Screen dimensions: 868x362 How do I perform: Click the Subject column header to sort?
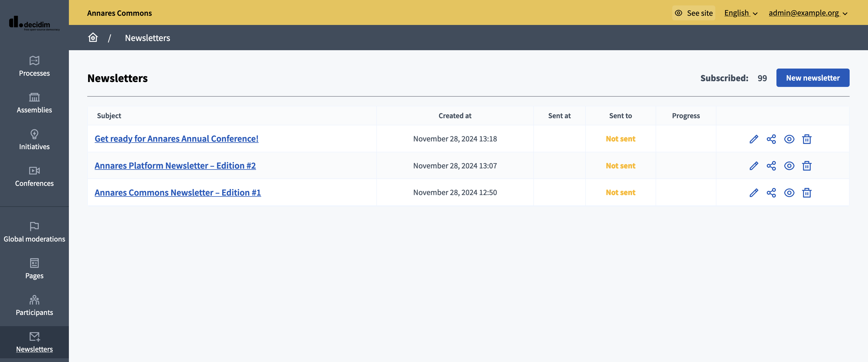pyautogui.click(x=108, y=115)
